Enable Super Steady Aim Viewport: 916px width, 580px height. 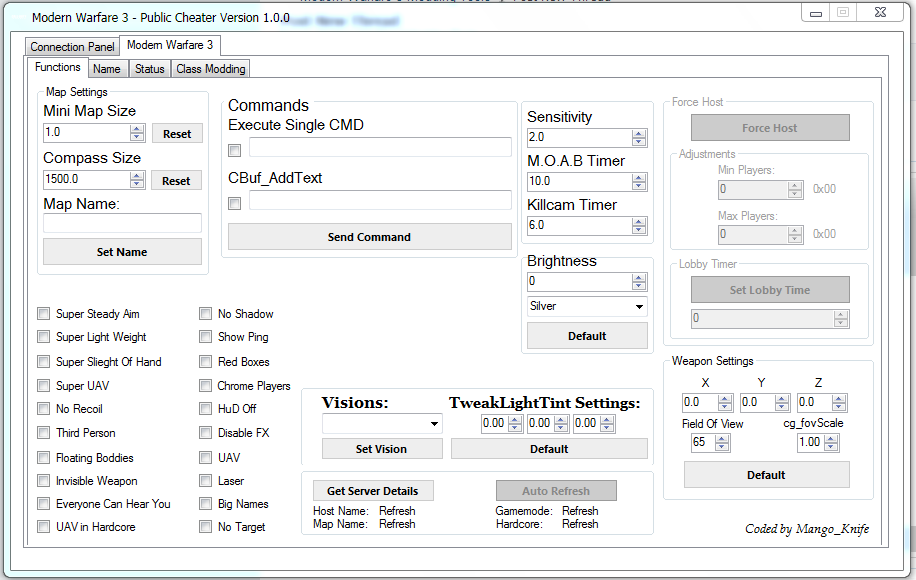pyautogui.click(x=43, y=314)
